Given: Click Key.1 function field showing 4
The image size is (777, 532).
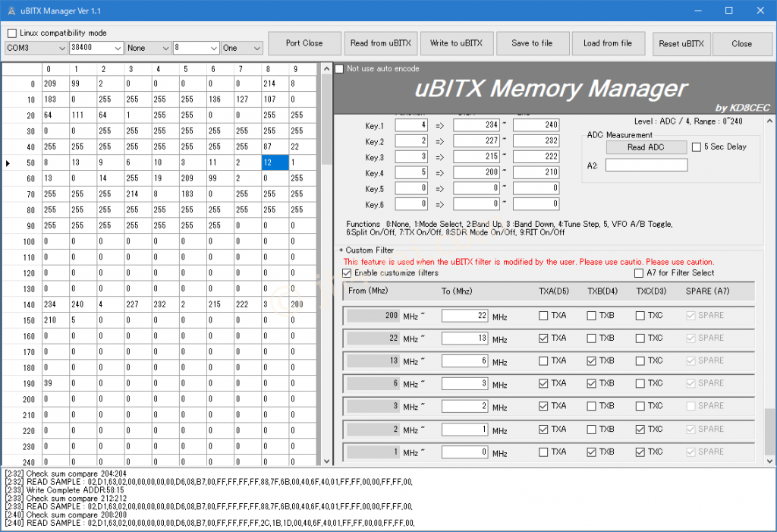Looking at the screenshot, I should click(x=411, y=125).
